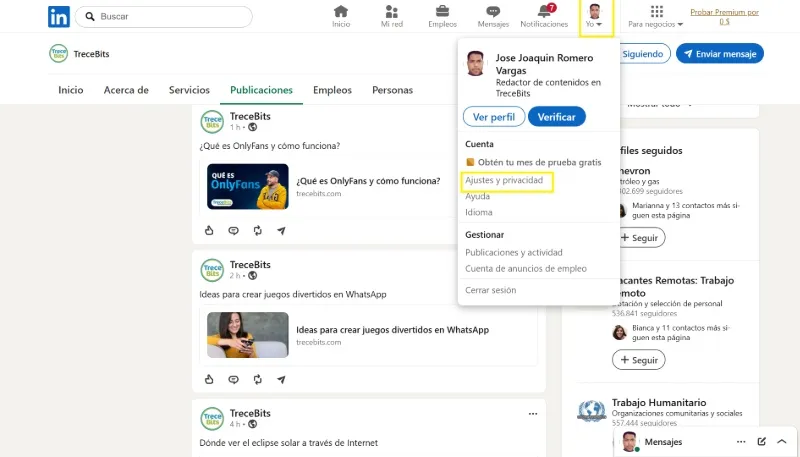800x457 pixels.
Task: Click Mensajes panel profile avatar
Action: tap(630, 442)
